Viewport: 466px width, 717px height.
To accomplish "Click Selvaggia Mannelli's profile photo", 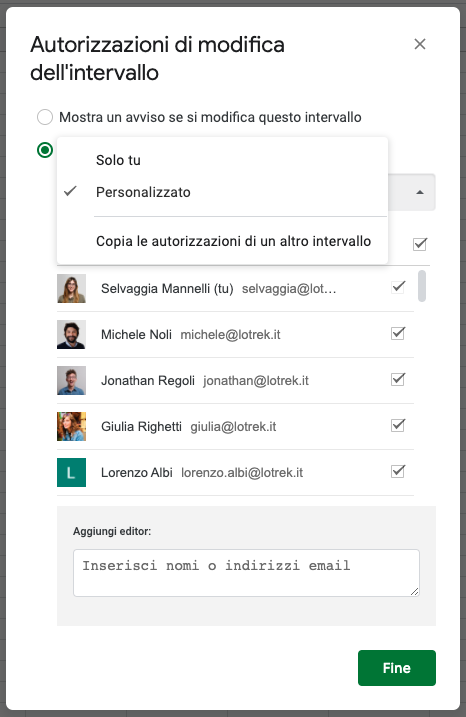I will [71, 289].
